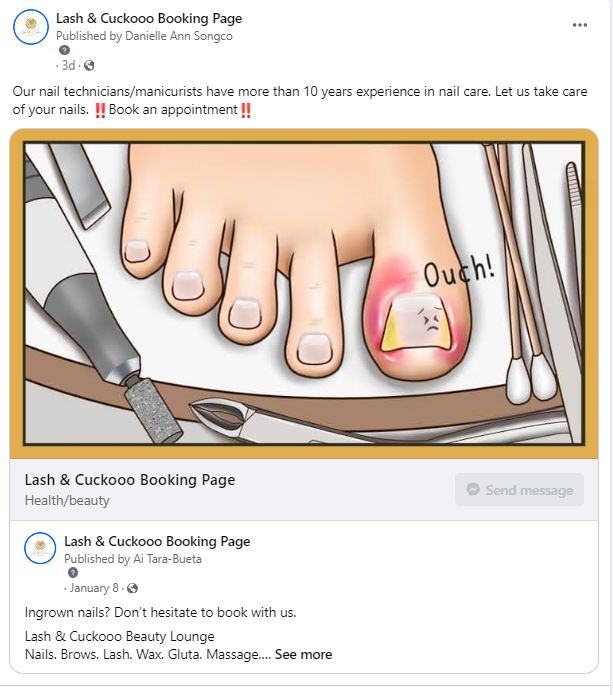
Task: Click the January 8 timestamp
Action: [94, 588]
